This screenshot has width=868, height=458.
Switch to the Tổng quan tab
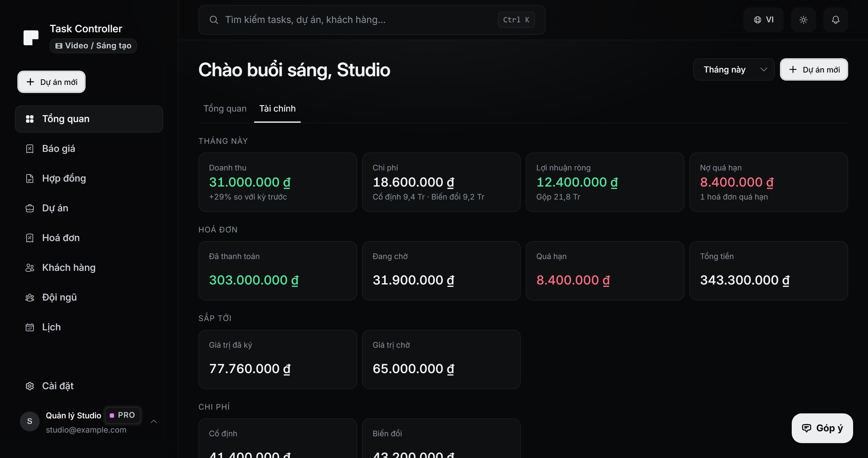[225, 108]
